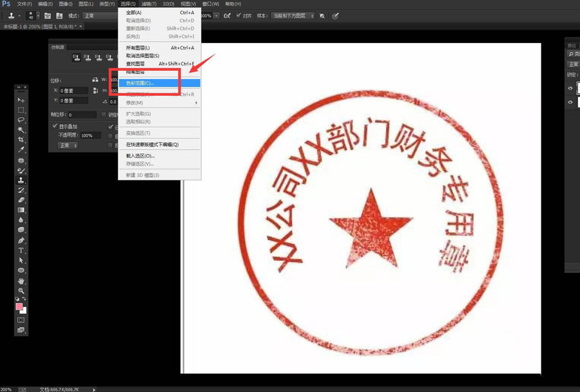Toggle top layer visibility eye
Image resolution: width=580 pixels, height=392 pixels.
coord(570,88)
